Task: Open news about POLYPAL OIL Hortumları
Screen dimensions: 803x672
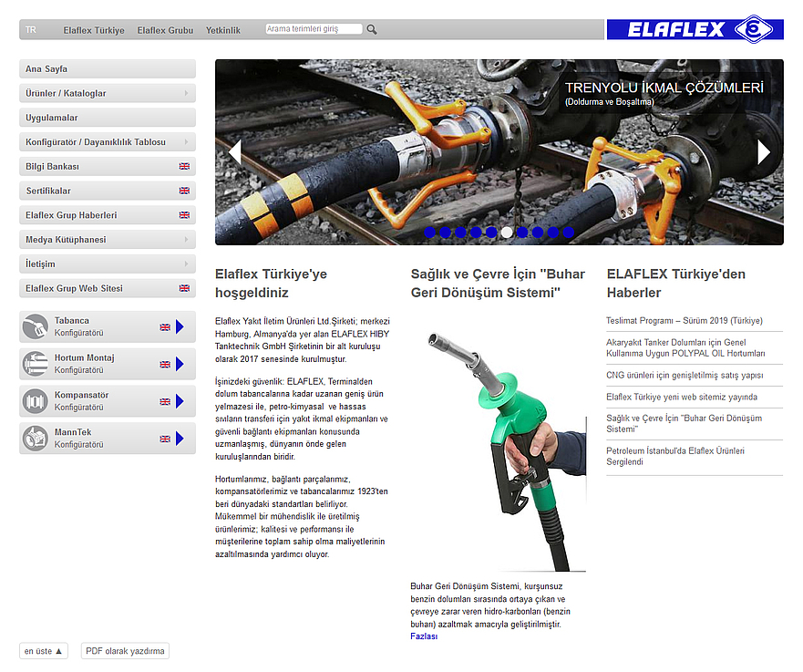Action: pos(685,347)
